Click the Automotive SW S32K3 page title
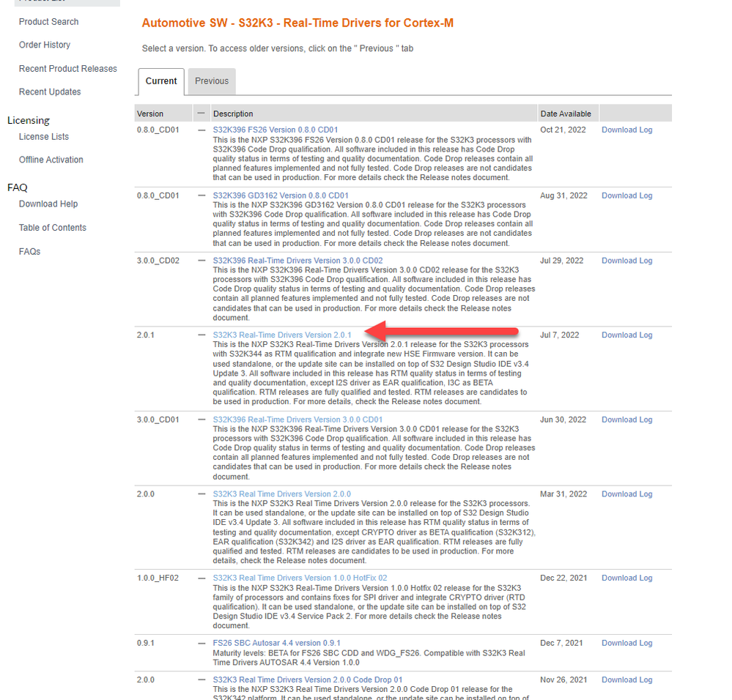 (297, 23)
